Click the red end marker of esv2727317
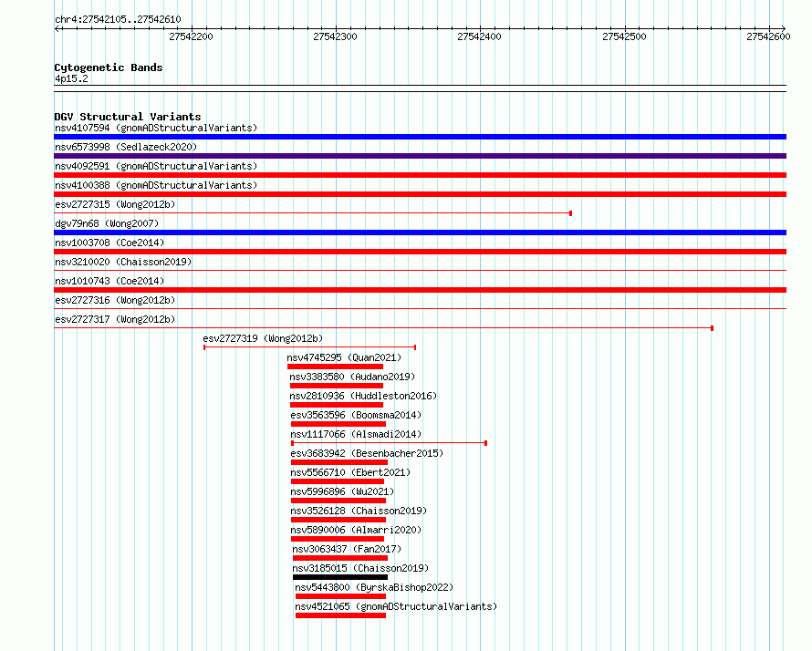This screenshot has width=812, height=651. click(x=712, y=328)
